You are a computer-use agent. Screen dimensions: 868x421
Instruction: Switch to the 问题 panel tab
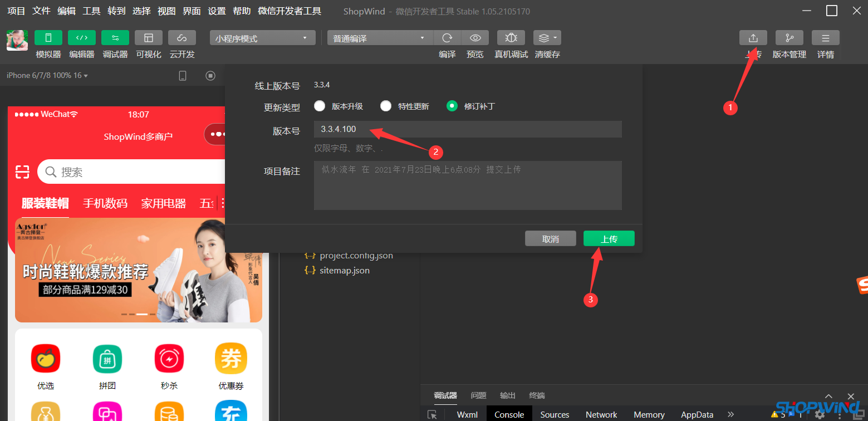pos(478,395)
